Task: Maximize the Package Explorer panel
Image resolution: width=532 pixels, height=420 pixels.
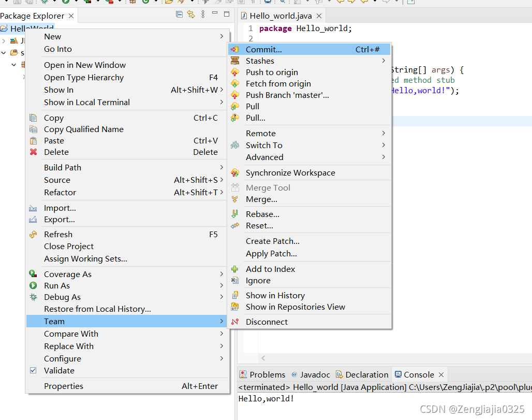Action: (x=227, y=14)
